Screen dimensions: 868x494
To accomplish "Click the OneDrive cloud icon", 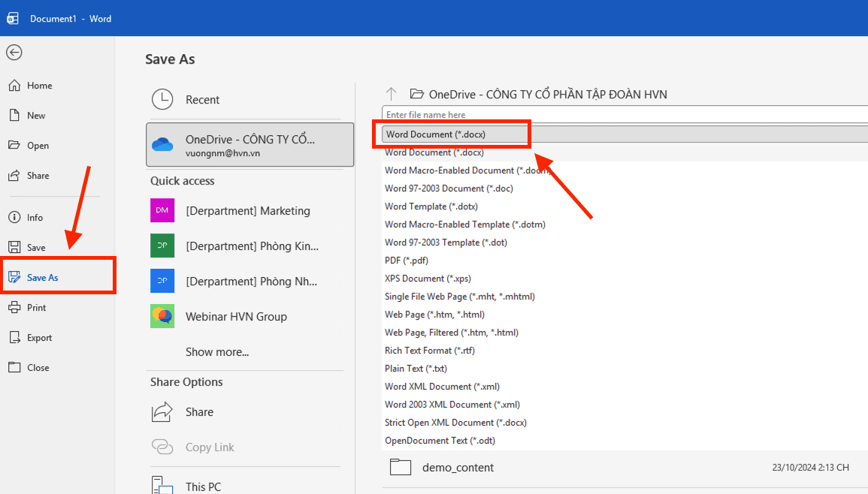I will pos(163,144).
